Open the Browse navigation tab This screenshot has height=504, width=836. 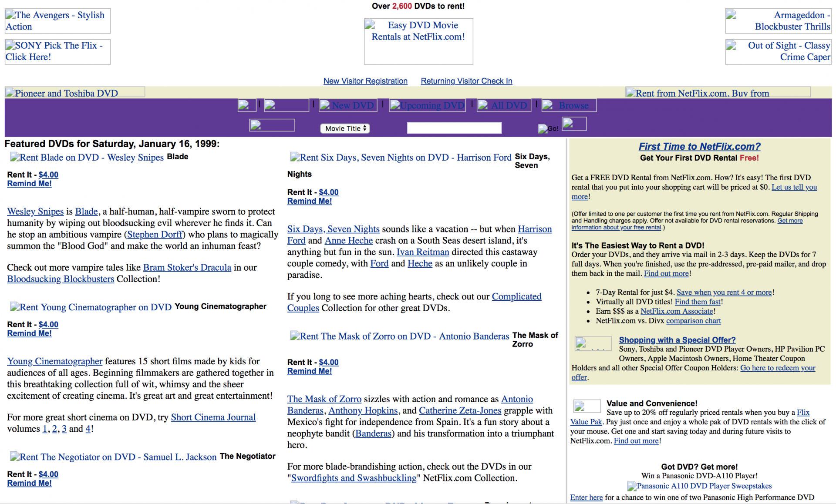(569, 105)
